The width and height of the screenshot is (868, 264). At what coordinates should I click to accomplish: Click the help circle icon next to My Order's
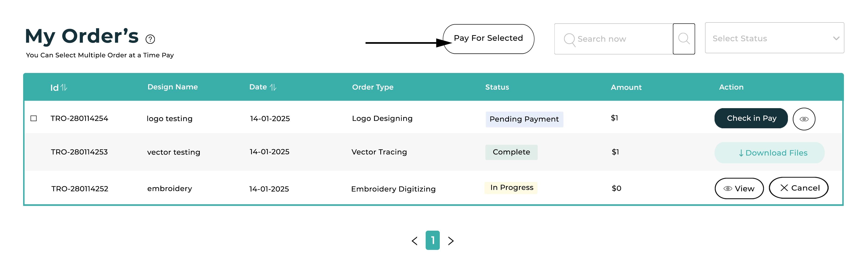point(150,39)
